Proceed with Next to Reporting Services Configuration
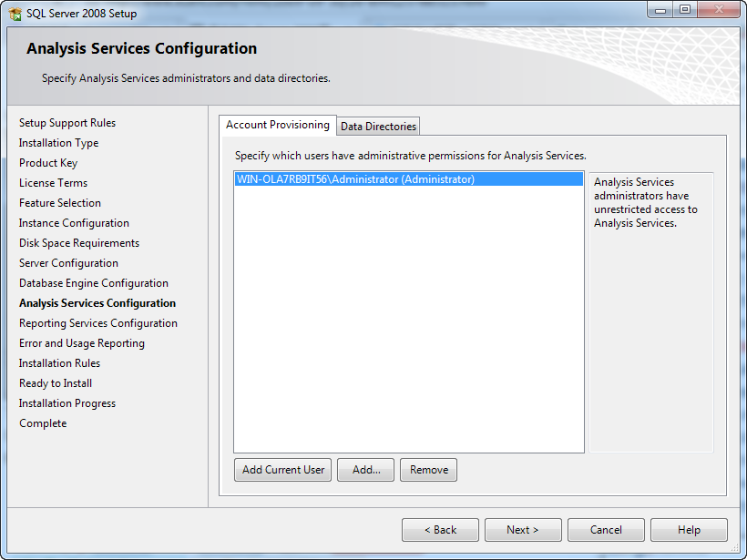Image resolution: width=747 pixels, height=560 pixels. click(x=523, y=529)
